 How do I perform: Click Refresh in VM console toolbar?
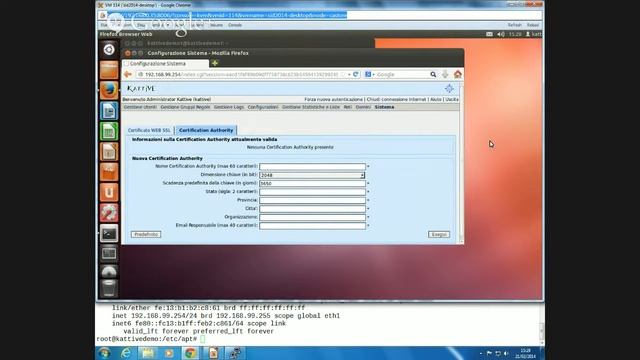pyautogui.click(x=514, y=25)
